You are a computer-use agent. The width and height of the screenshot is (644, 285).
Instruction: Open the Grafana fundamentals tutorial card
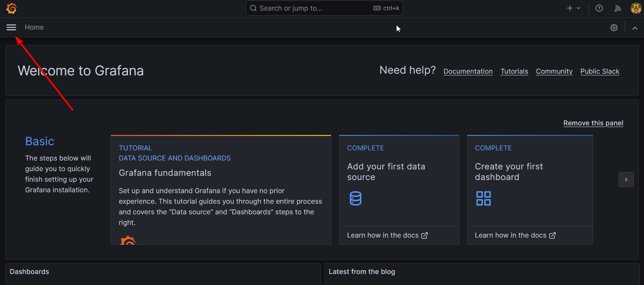221,190
